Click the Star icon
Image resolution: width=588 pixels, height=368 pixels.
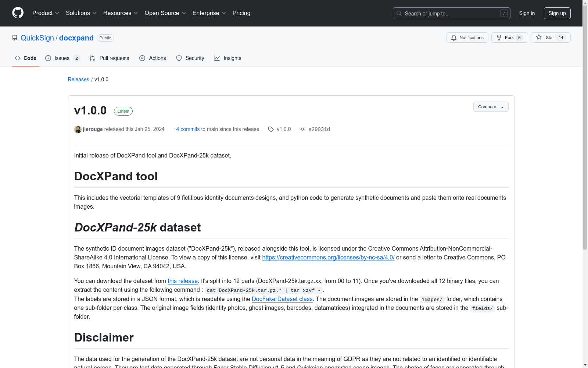[539, 37]
